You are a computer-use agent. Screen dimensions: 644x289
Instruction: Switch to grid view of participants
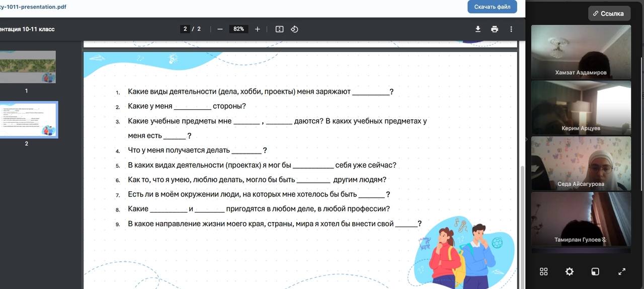[x=543, y=271]
